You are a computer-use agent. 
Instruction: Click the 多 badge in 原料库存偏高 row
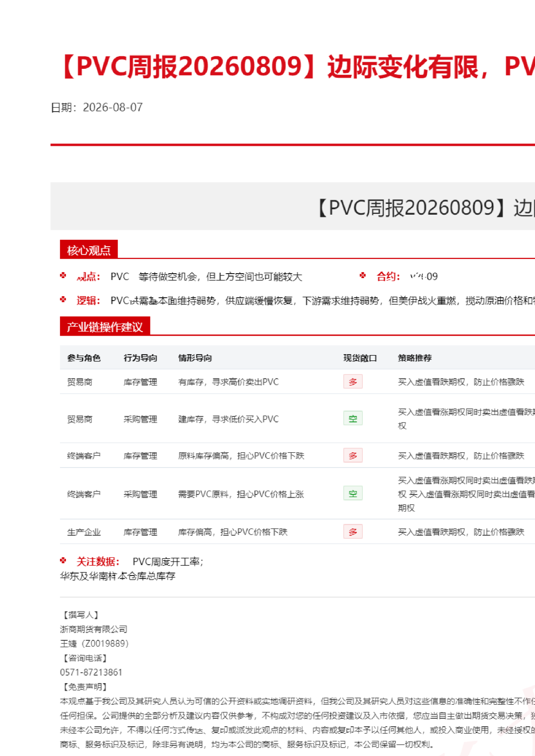(353, 455)
